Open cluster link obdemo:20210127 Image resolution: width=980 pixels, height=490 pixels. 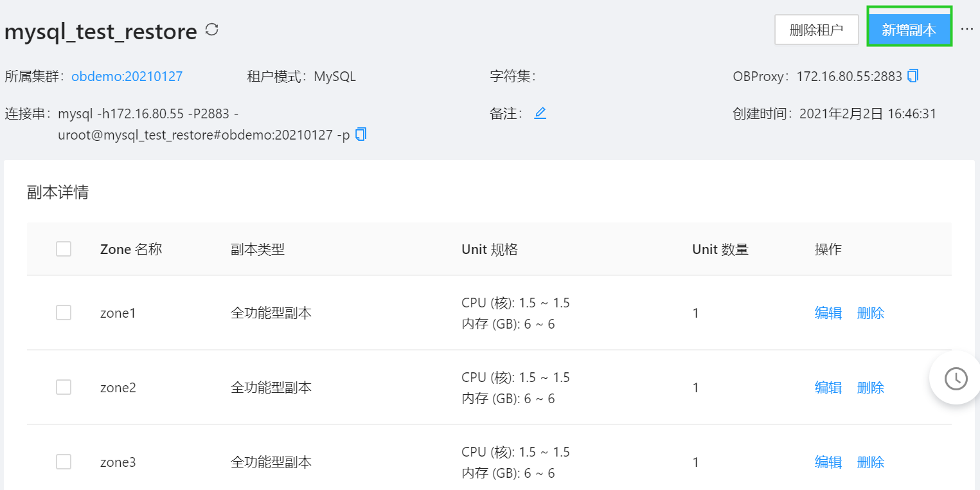click(126, 75)
